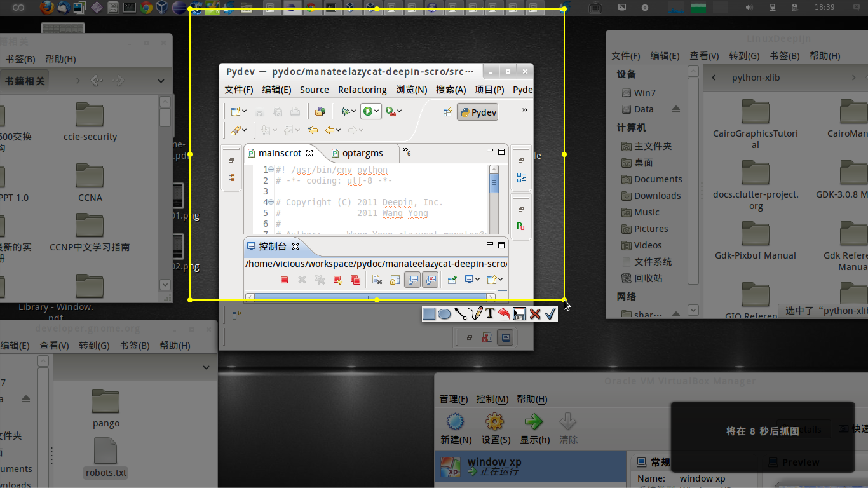Viewport: 868px width, 488px height.
Task: Select the arrow tool in screenshot toolbar
Action: click(x=460, y=313)
